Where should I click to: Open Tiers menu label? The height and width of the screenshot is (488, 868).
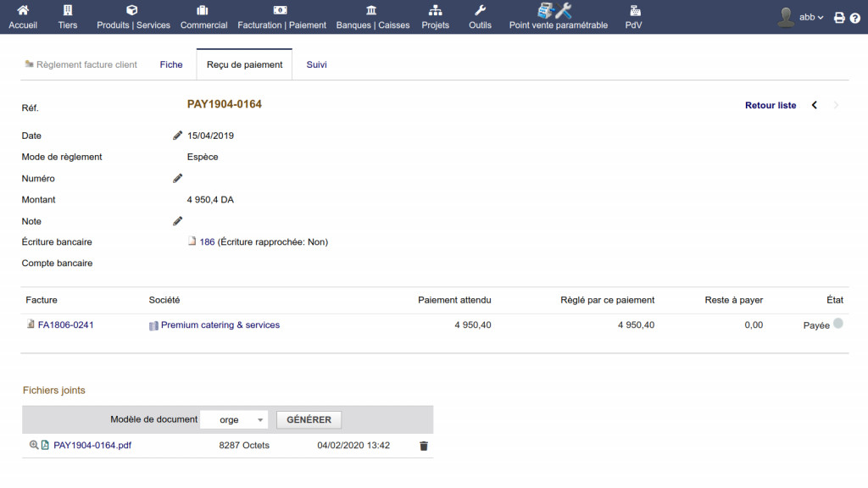point(68,25)
